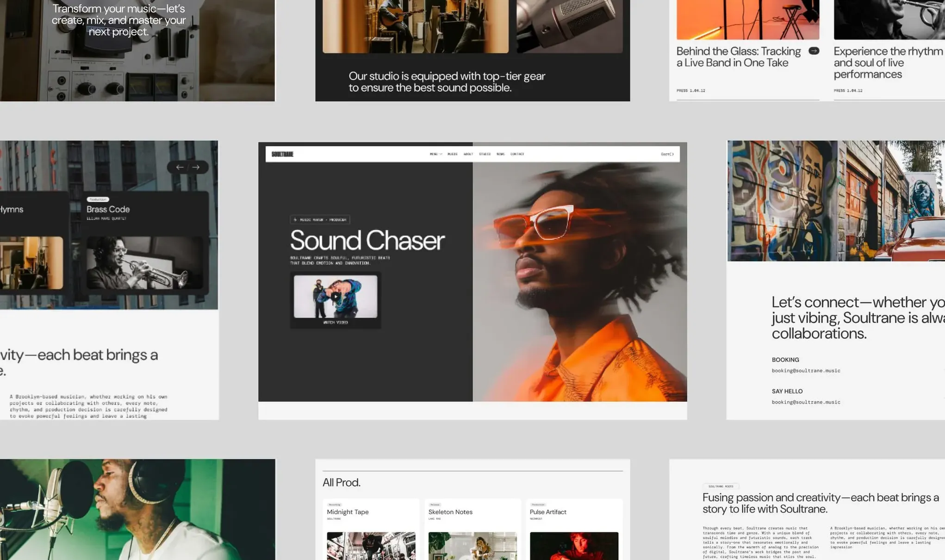Click the next arrow in the Brass Code slider
The image size is (945, 560).
coord(196,167)
